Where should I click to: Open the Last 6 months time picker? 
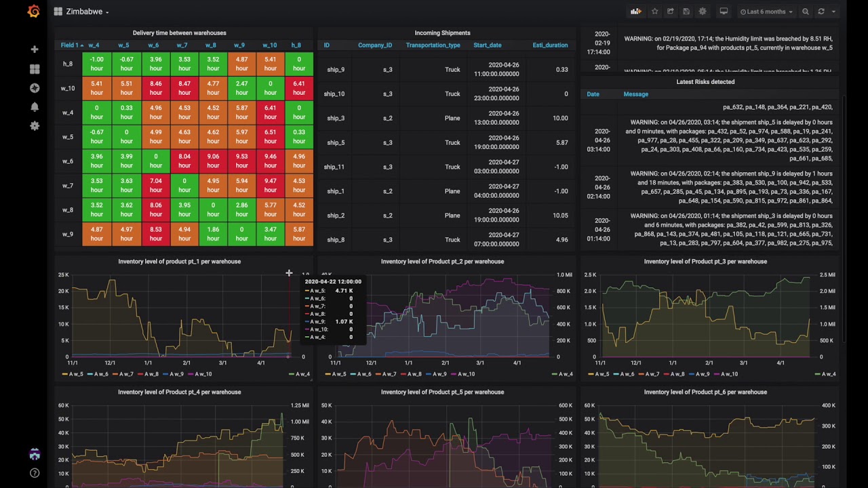tap(766, 12)
